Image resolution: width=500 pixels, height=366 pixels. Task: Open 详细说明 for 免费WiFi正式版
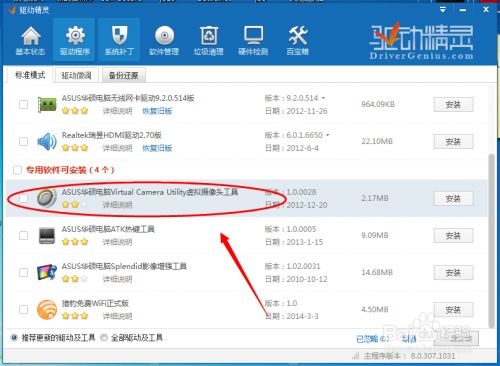click(117, 316)
